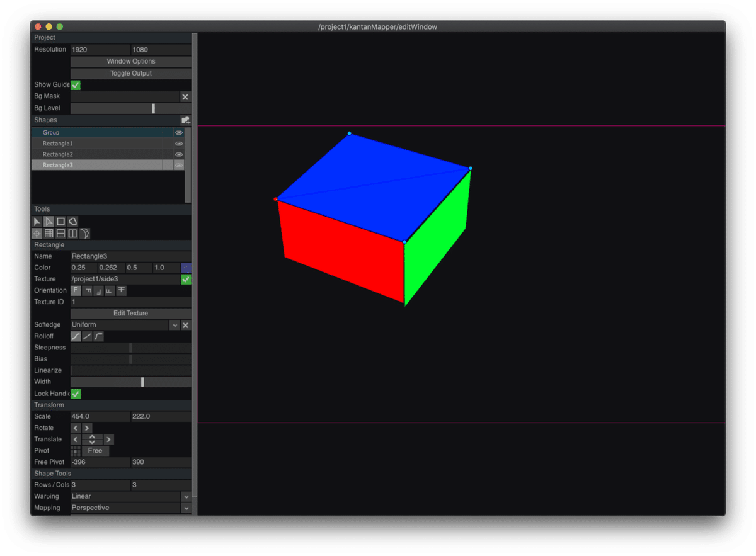This screenshot has height=556, width=756.
Task: Select Rectangle1 in the Shapes list
Action: pyautogui.click(x=97, y=144)
